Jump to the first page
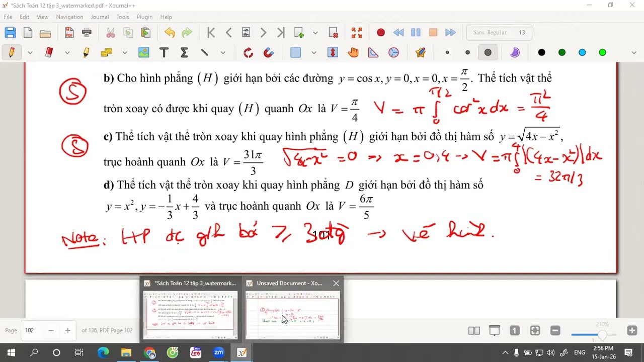The width and height of the screenshot is (644, 362). pos(211,33)
